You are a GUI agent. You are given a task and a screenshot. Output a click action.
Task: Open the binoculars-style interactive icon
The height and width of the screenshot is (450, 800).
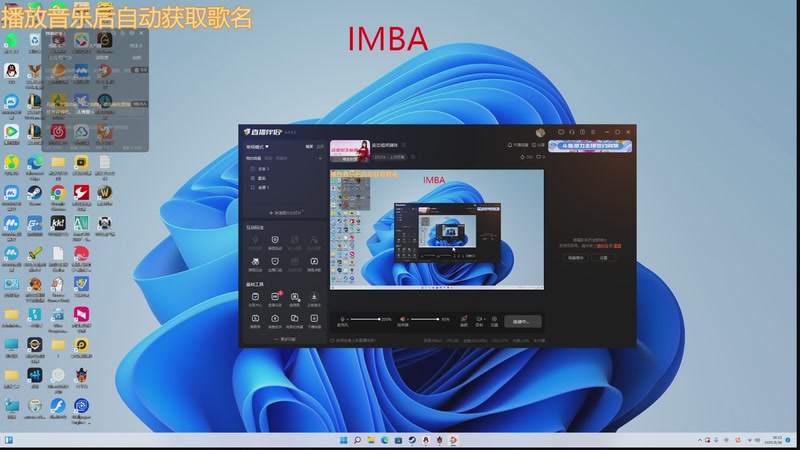point(255,263)
